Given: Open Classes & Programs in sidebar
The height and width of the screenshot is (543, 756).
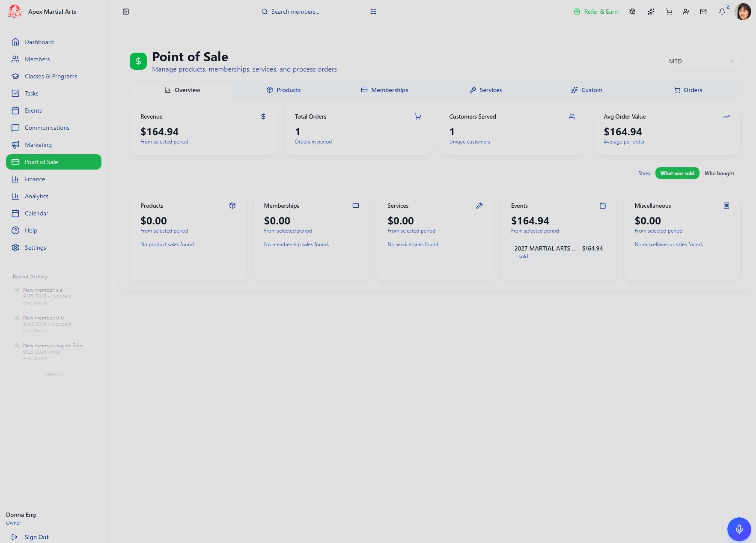Looking at the screenshot, I should tap(54, 76).
